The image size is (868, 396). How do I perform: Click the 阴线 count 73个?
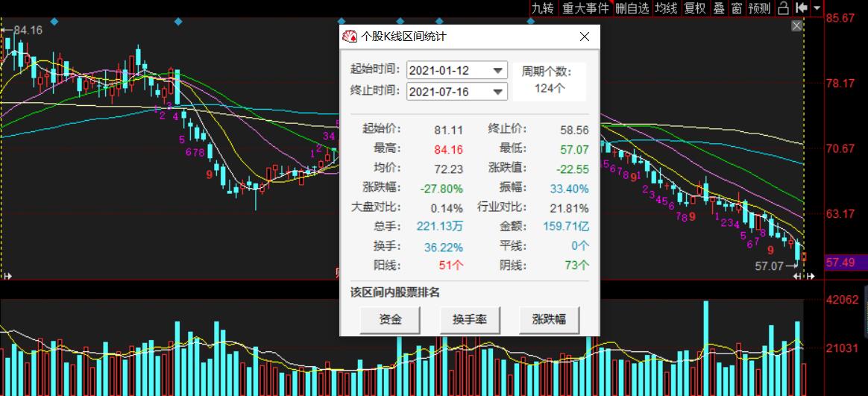577,265
